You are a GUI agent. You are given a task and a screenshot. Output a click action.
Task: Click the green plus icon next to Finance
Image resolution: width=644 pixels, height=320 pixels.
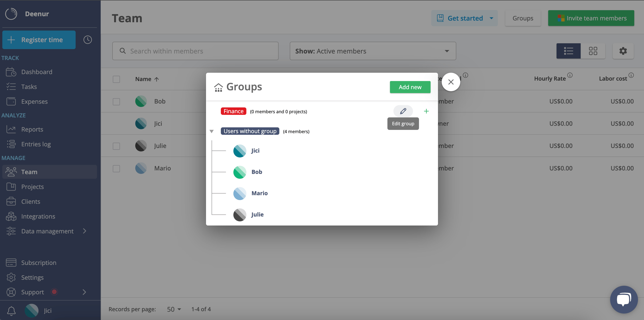click(426, 111)
